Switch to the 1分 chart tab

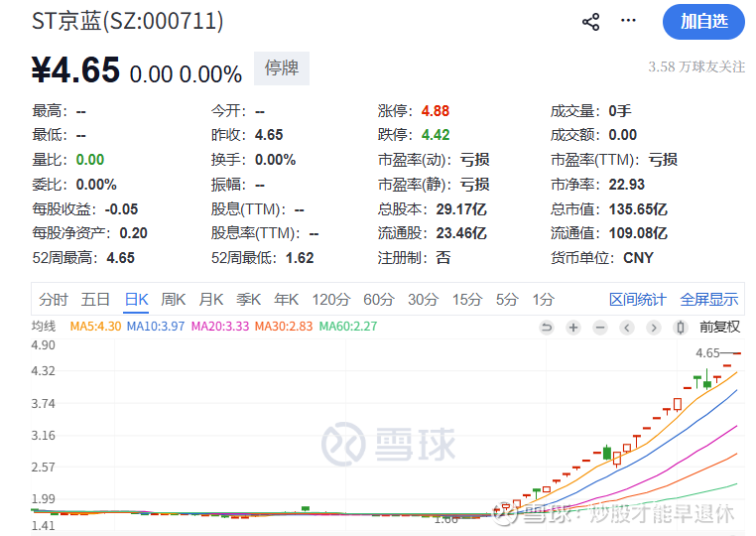click(x=543, y=300)
